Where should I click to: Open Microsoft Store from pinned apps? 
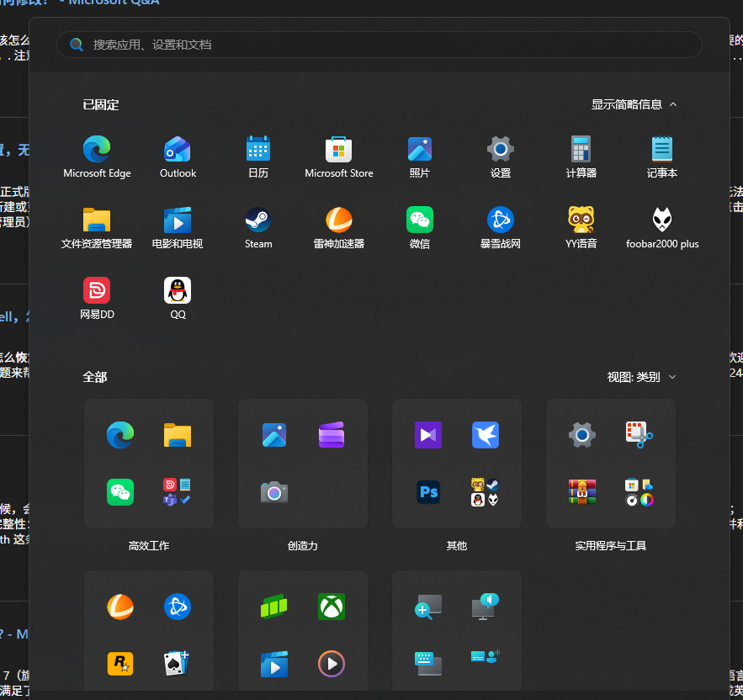339,157
